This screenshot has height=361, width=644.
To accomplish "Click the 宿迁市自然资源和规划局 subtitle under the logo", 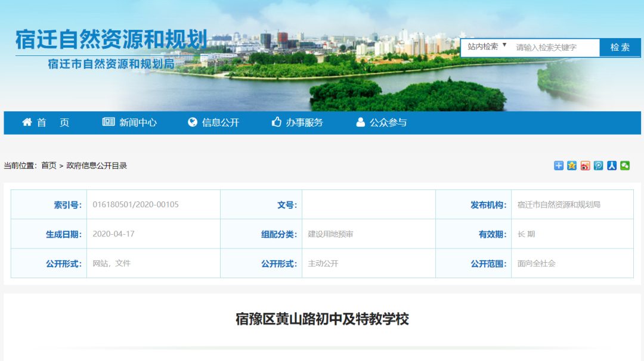I will click(111, 64).
